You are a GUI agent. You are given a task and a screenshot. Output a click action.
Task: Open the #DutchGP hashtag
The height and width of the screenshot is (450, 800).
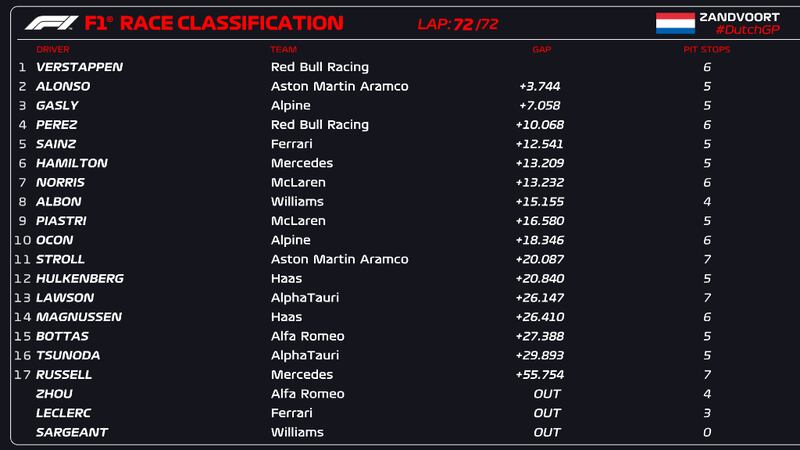[747, 30]
